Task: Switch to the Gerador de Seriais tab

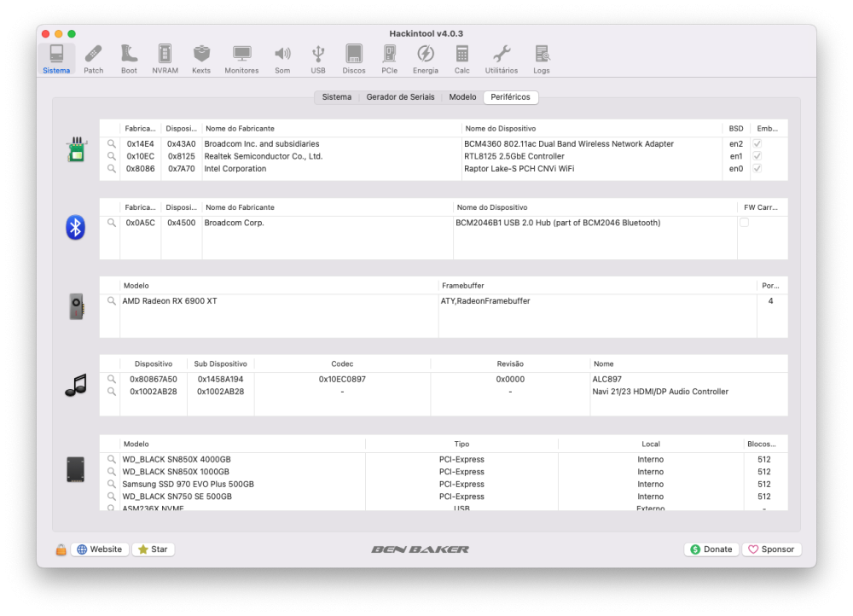Action: pyautogui.click(x=400, y=97)
